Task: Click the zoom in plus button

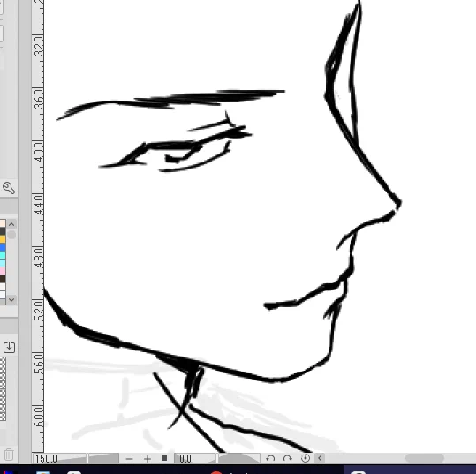Action: [147, 459]
